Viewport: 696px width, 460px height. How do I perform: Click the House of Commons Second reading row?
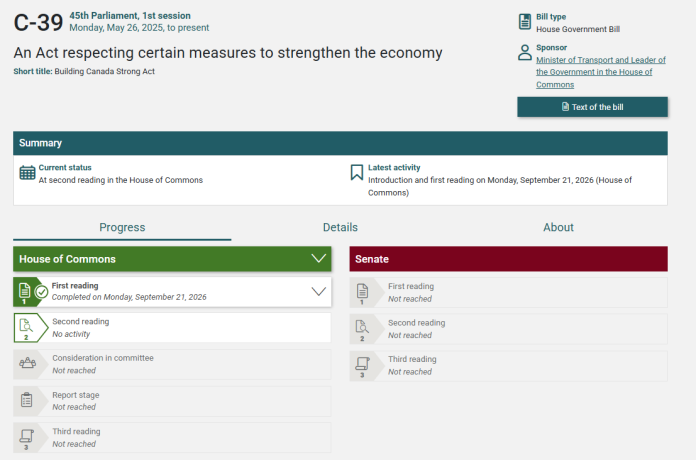[172, 328]
